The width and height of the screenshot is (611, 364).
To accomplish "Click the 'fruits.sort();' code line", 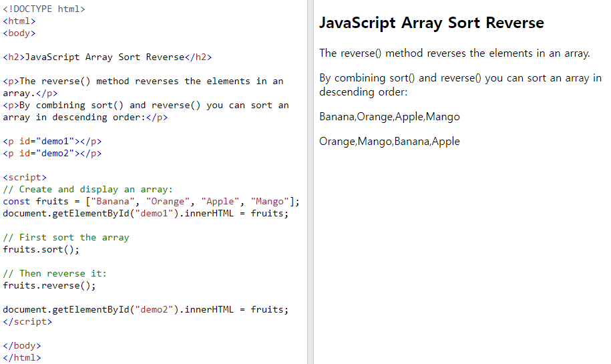I will pyautogui.click(x=41, y=249).
